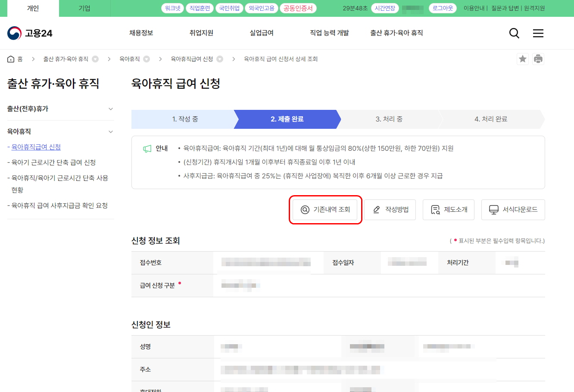Expand 출산 휴가·육아 휴직 breadcrumb dropdown
Image resolution: width=574 pixels, height=392 pixels.
coord(95,59)
